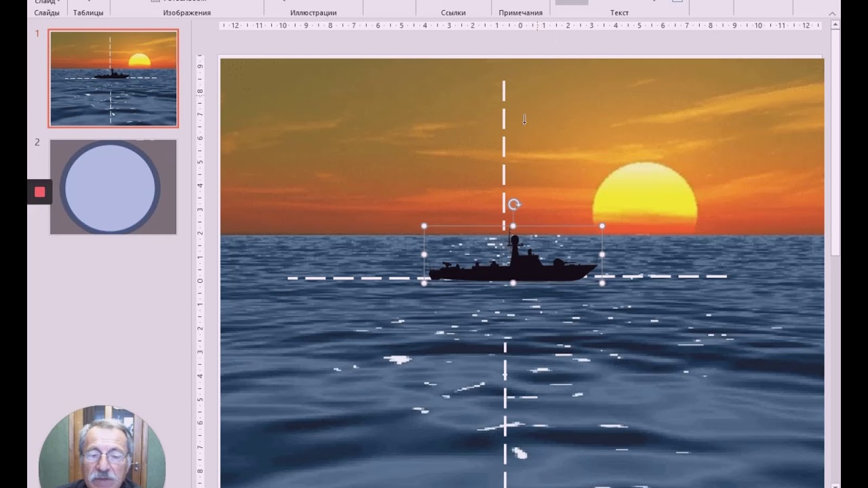Click the yellow sun on the slide
The image size is (868, 488).
tap(645, 198)
